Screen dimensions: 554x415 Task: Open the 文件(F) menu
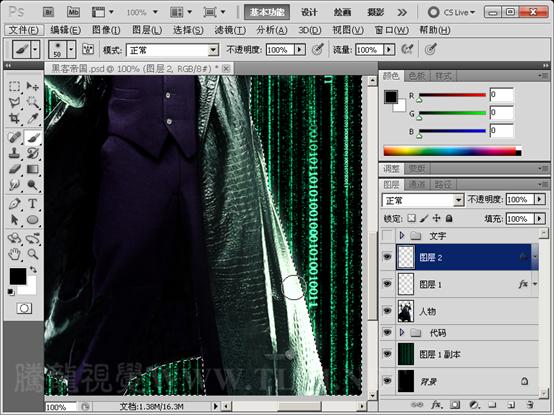coord(24,30)
